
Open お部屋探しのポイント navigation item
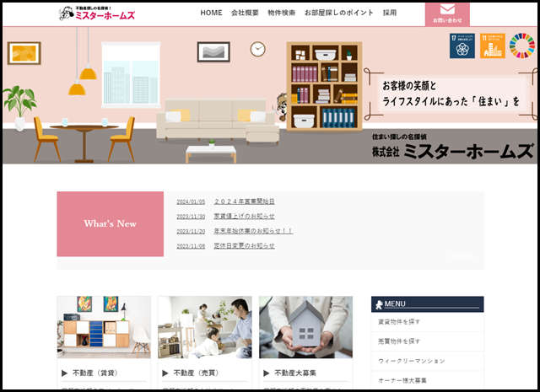tap(339, 13)
